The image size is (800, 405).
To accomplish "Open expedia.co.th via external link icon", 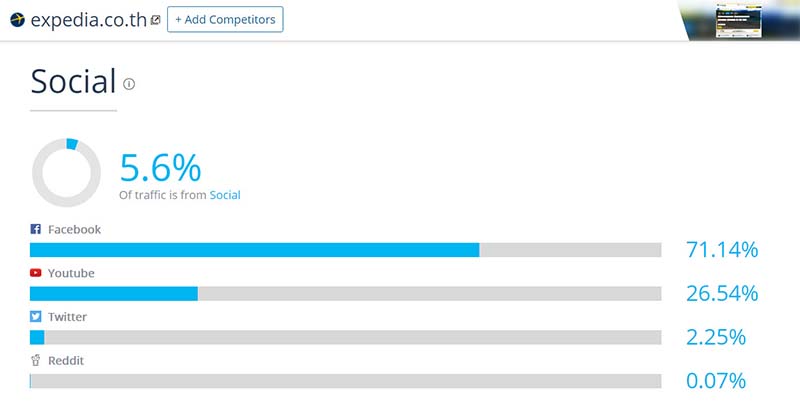I will coord(155,19).
